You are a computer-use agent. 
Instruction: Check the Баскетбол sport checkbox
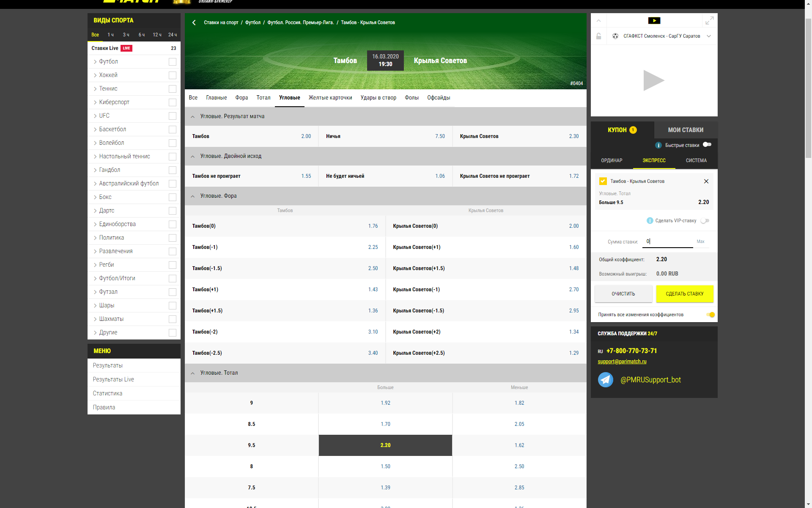(x=173, y=130)
